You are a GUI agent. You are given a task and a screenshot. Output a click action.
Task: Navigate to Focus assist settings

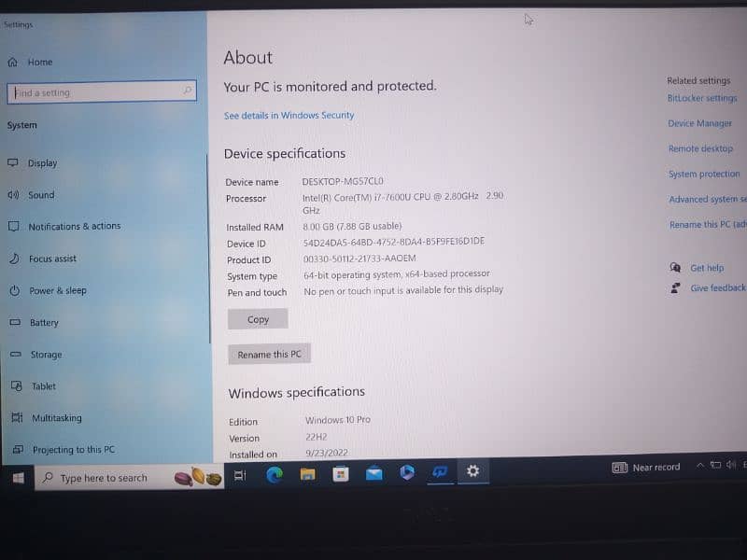[52, 259]
